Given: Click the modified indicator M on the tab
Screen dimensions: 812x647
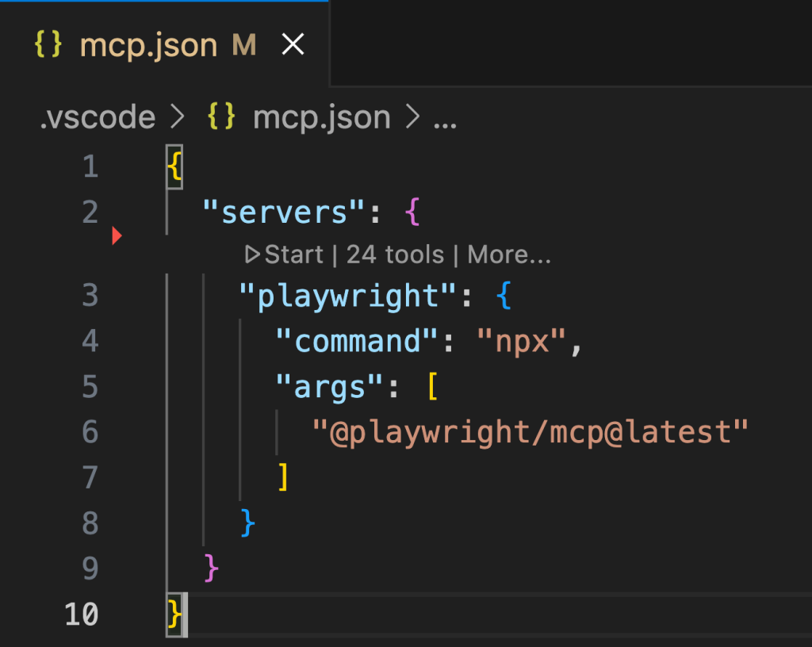Looking at the screenshot, I should tap(242, 45).
